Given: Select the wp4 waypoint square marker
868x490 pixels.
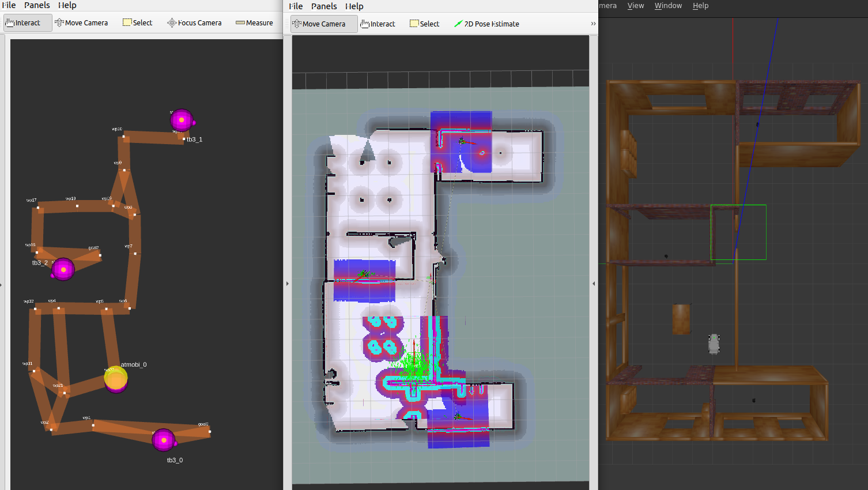Looking at the screenshot, I should pyautogui.click(x=58, y=308).
